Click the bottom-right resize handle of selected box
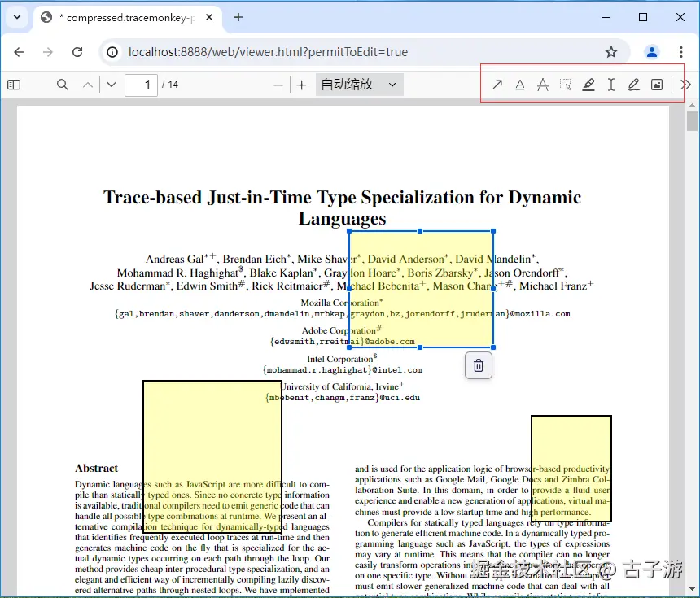The width and height of the screenshot is (700, 598). (x=493, y=347)
